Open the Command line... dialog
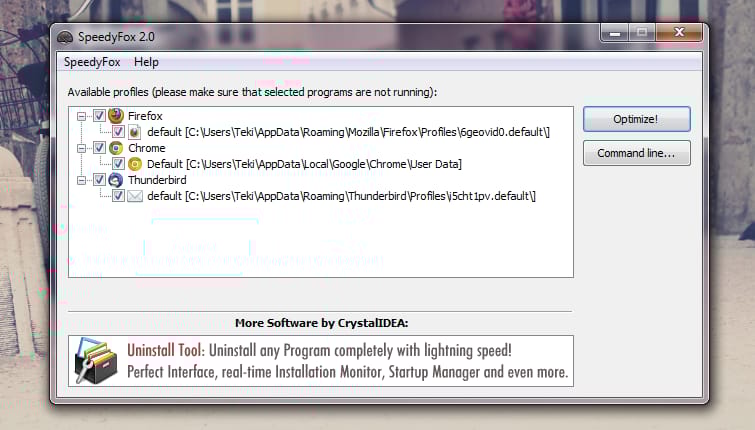 pyautogui.click(x=637, y=153)
